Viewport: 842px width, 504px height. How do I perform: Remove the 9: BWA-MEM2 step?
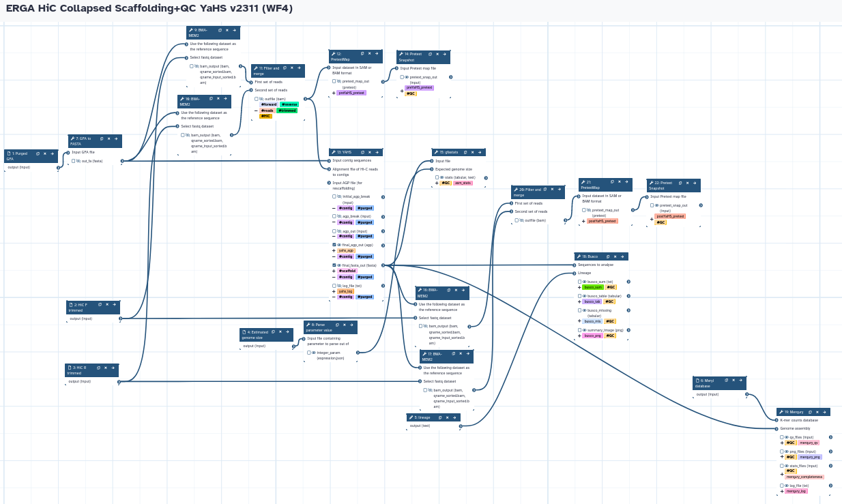pos(227,31)
